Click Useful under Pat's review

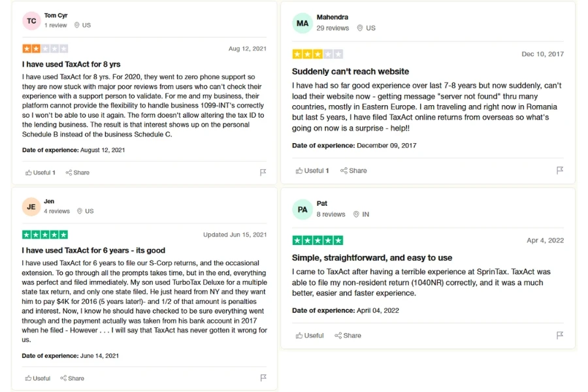[x=309, y=335]
